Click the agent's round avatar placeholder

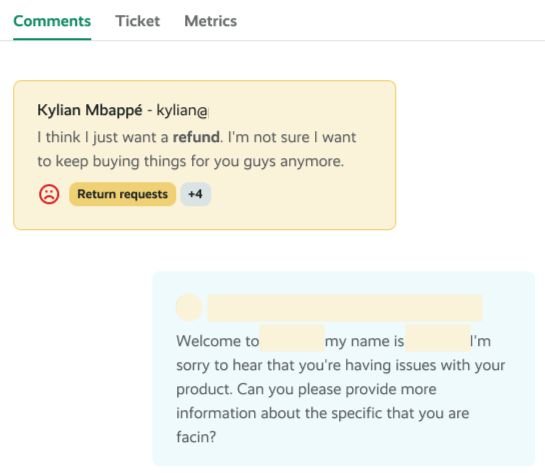[x=189, y=307]
